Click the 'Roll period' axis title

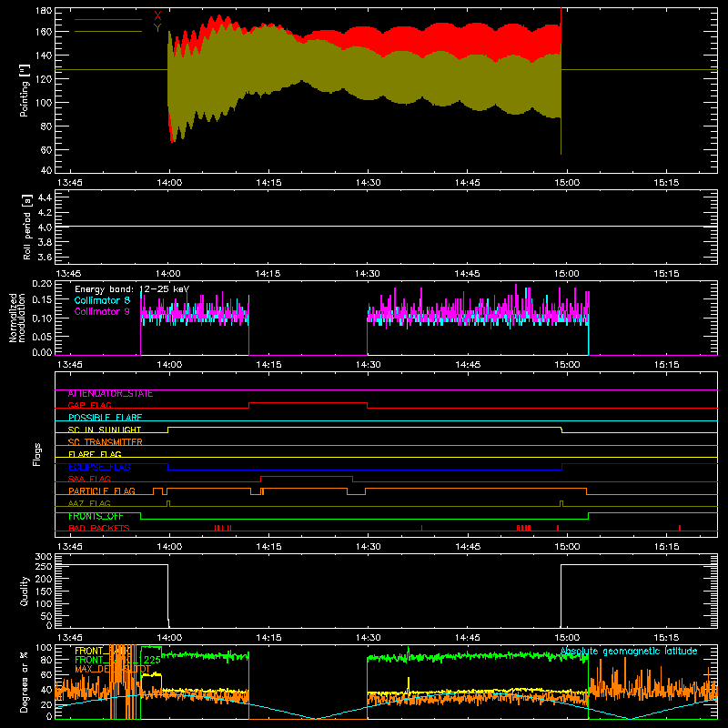26,227
